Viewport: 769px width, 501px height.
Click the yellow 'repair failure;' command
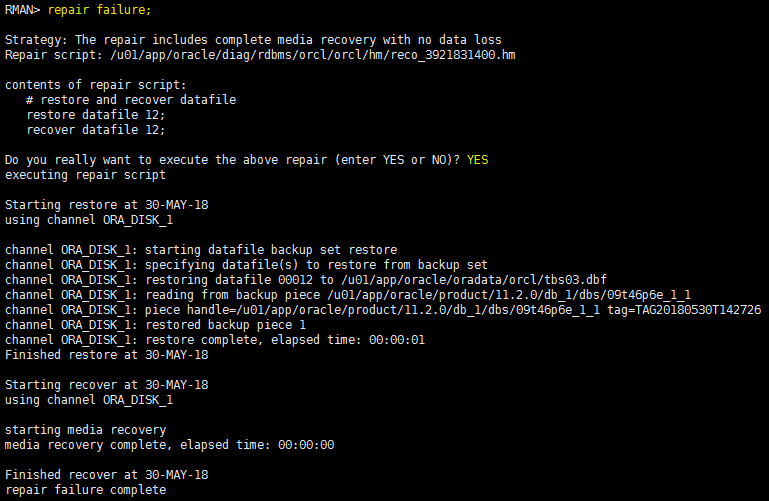pyautogui.click(x=100, y=10)
